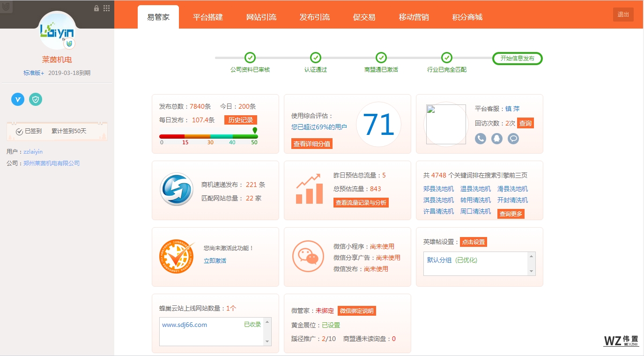Click the blue V verification badge
This screenshot has height=356, width=644.
click(x=18, y=99)
